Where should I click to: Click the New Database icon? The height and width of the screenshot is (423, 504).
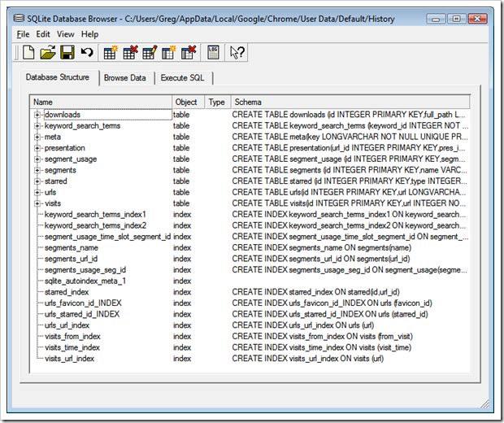click(28, 54)
